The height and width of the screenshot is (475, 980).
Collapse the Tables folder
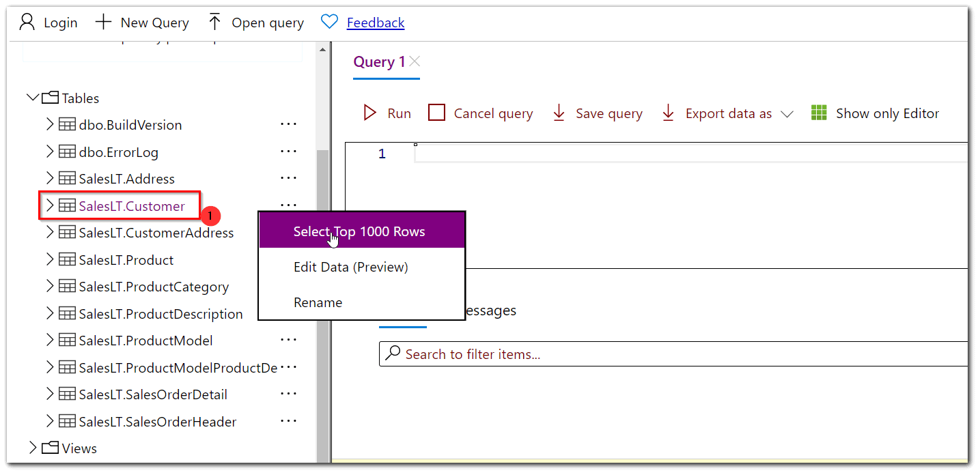(33, 98)
